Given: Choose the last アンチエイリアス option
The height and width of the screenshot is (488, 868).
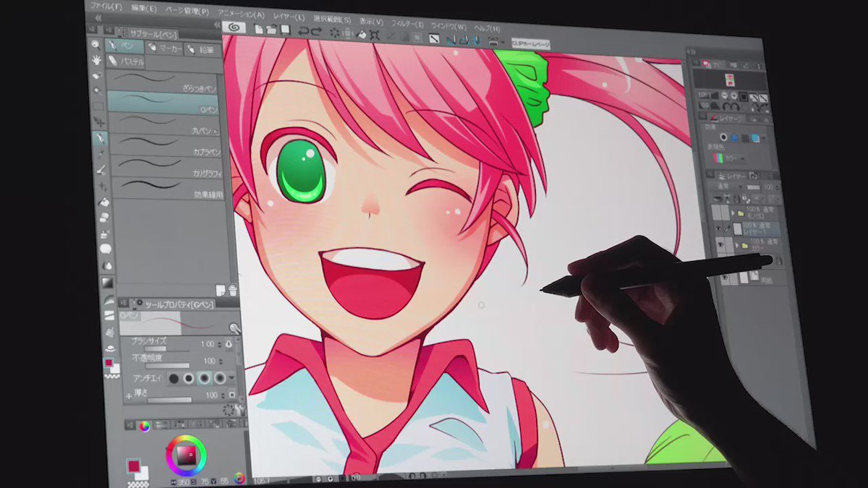Looking at the screenshot, I should [x=219, y=378].
